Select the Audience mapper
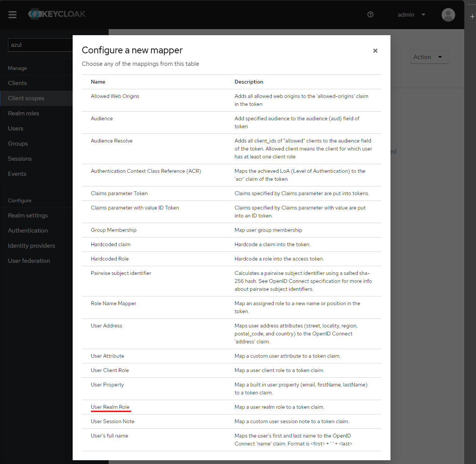 [101, 118]
